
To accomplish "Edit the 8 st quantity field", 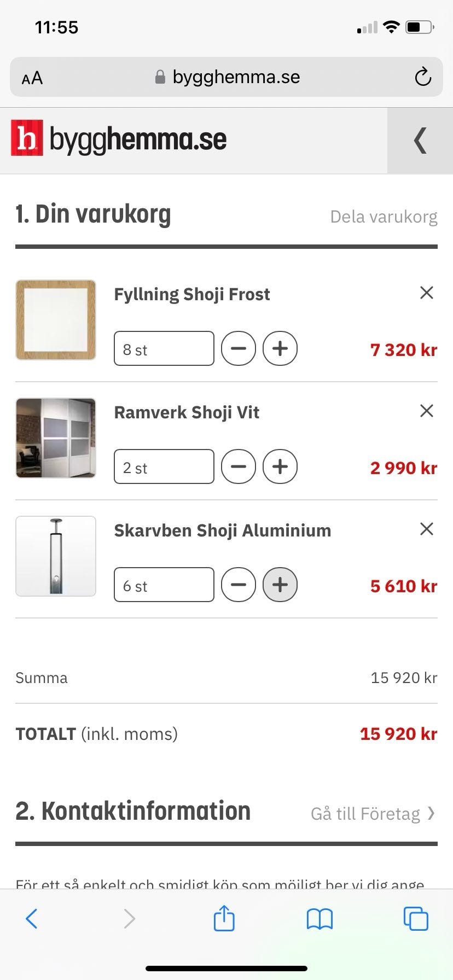I will point(164,348).
